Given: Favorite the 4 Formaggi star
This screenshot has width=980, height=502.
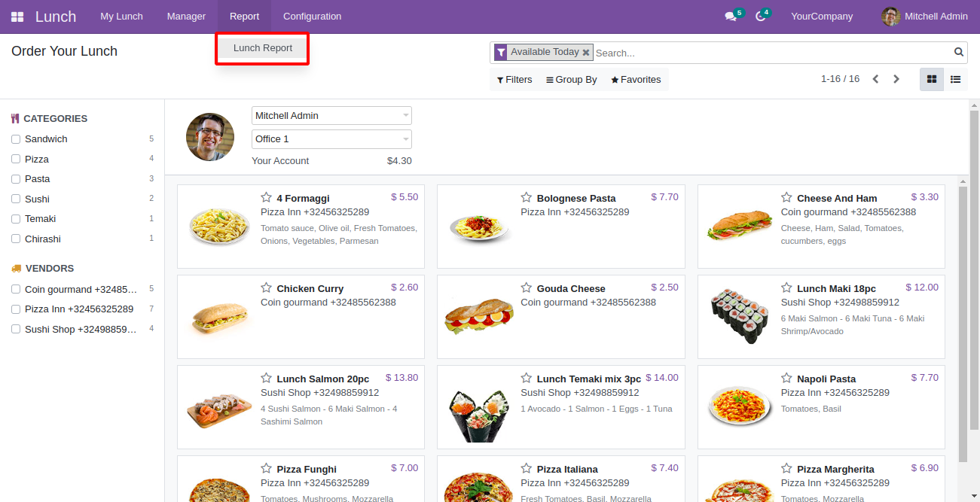Looking at the screenshot, I should click(x=267, y=197).
